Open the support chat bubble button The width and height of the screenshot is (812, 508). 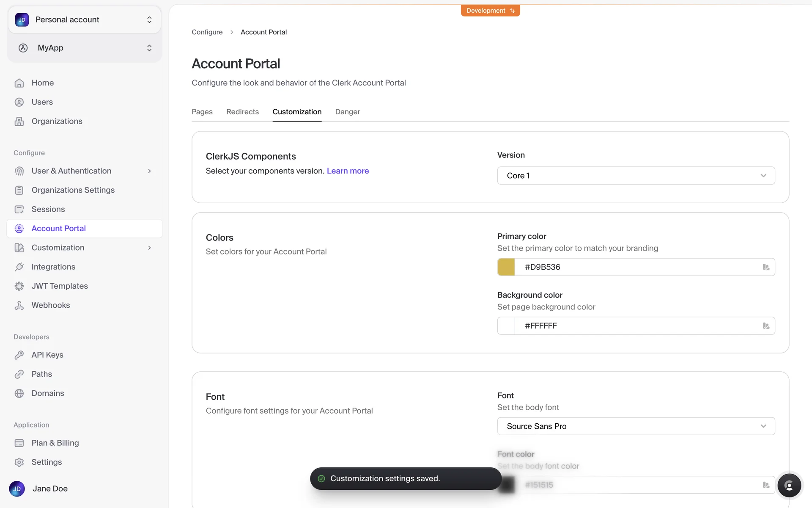(789, 486)
